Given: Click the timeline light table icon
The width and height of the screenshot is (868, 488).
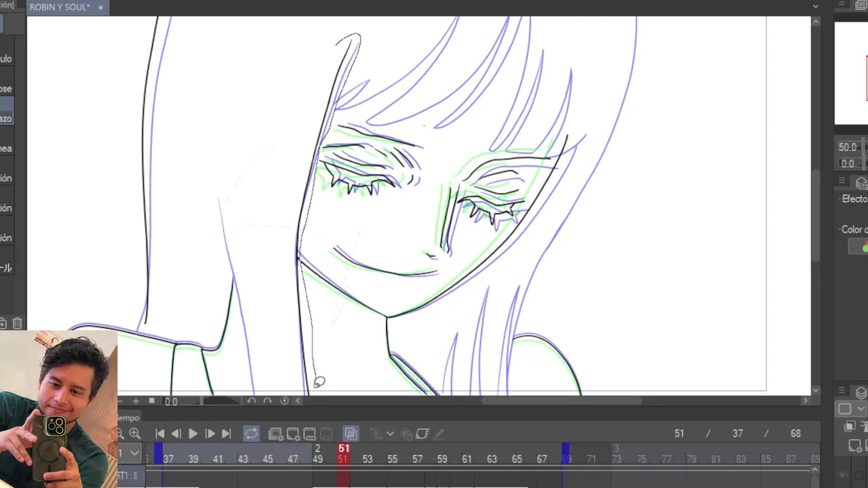Looking at the screenshot, I should point(422,434).
